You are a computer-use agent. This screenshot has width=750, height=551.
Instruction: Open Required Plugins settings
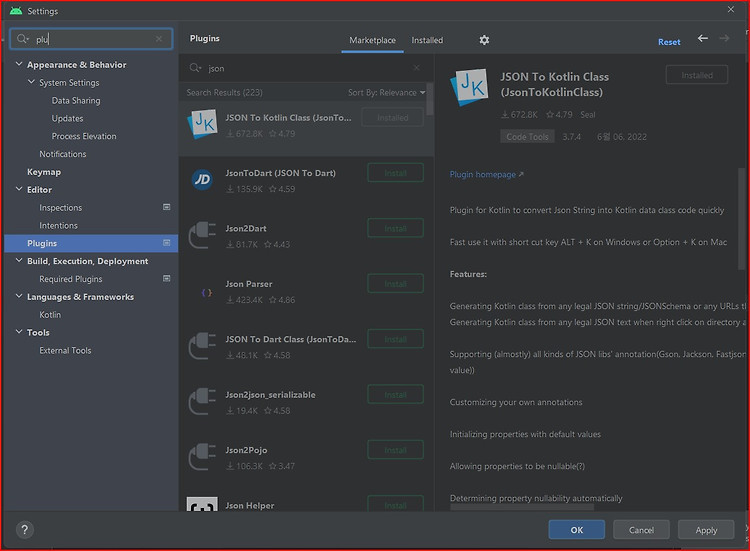[x=71, y=279]
